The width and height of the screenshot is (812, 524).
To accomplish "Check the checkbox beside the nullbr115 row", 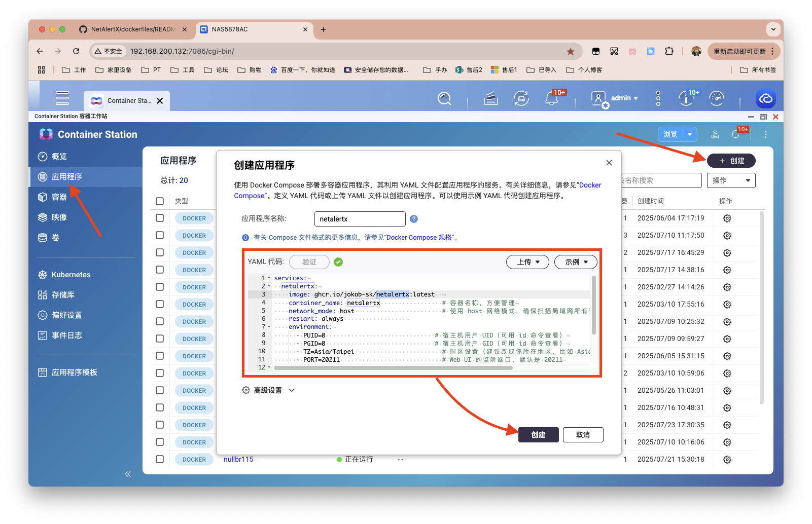I will 159,459.
